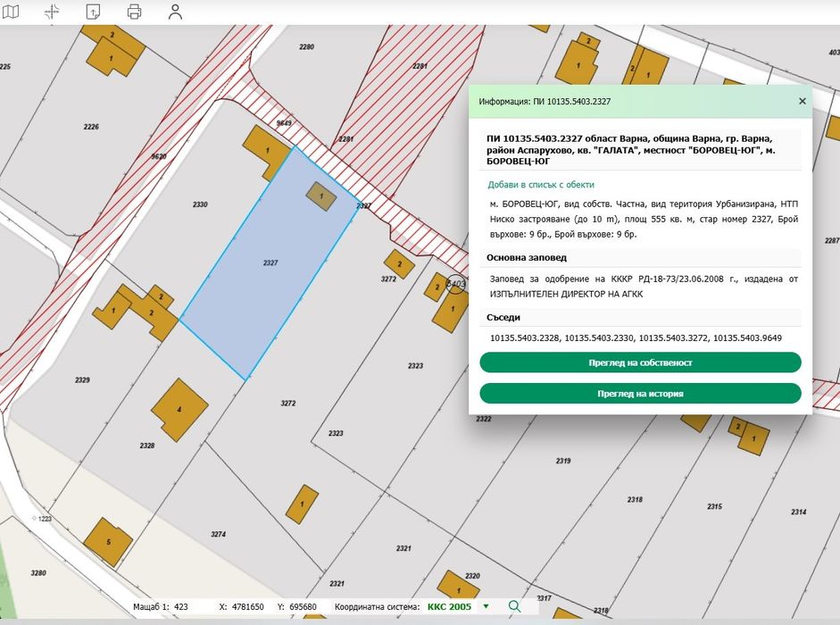Image resolution: width=840 pixels, height=625 pixels.
Task: Click the X coordinate value 4781650
Action: (248, 607)
